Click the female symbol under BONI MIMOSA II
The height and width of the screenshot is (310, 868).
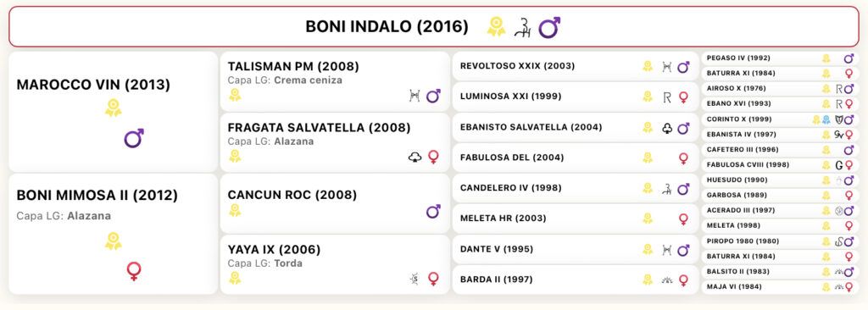pos(133,271)
